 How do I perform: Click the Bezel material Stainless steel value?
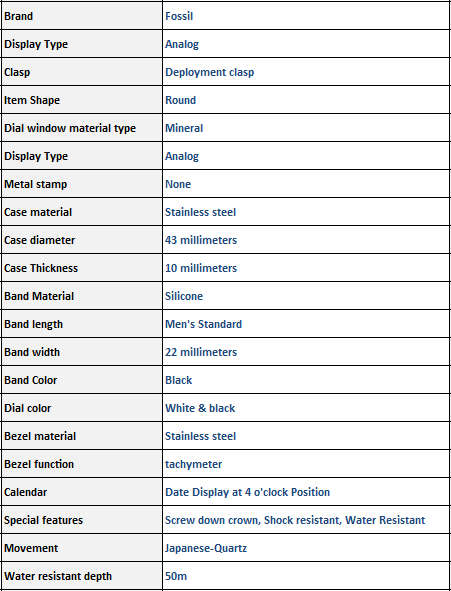200,436
